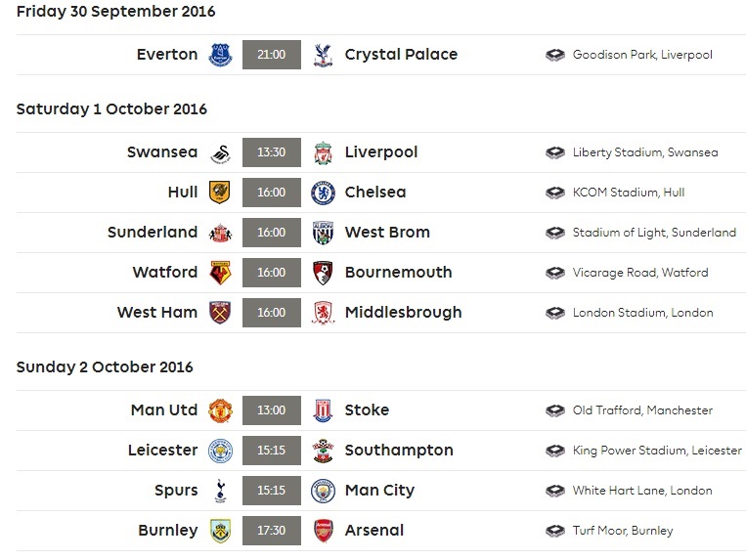Open the Man City team name link

(x=379, y=490)
